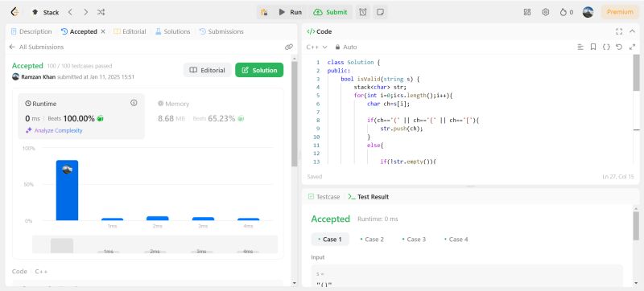Select Case 3

coord(414,240)
